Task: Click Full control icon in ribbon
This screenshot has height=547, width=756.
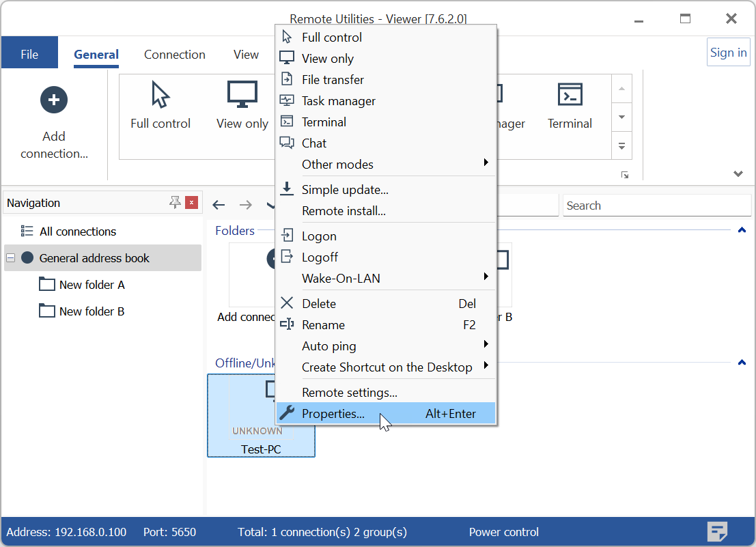Action: [160, 96]
